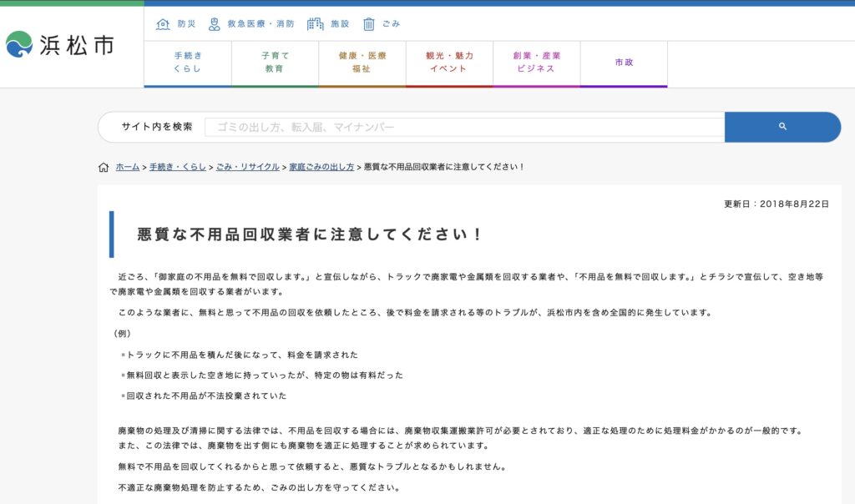855x504 pixels.
Task: Click the 施設 text link in header
Action: pos(340,24)
